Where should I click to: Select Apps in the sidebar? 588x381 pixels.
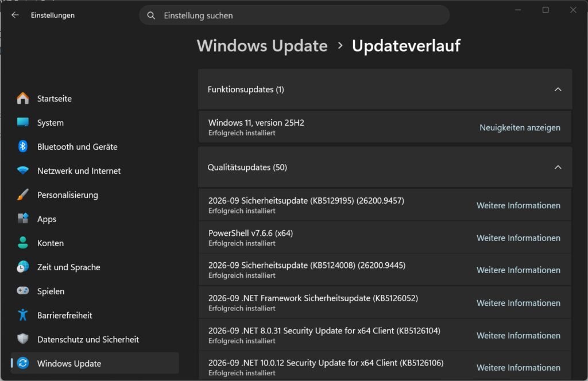pyautogui.click(x=95, y=219)
